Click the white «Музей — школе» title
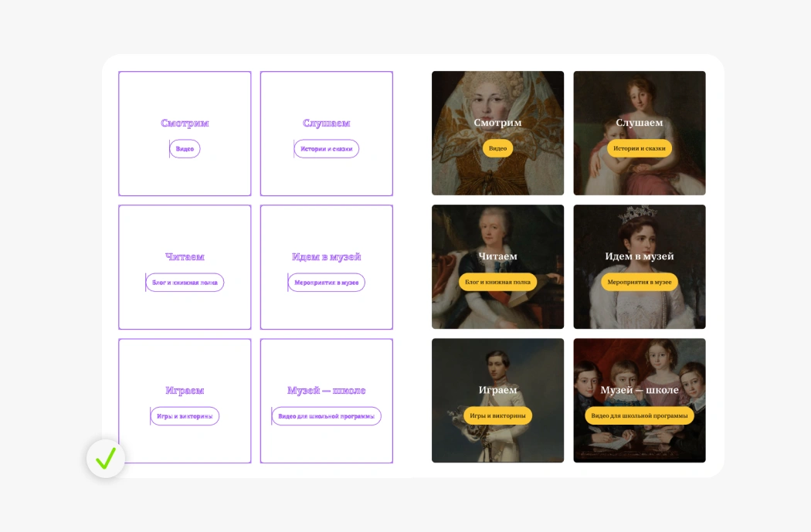Screen dimensions: 811x532 [x=640, y=390]
